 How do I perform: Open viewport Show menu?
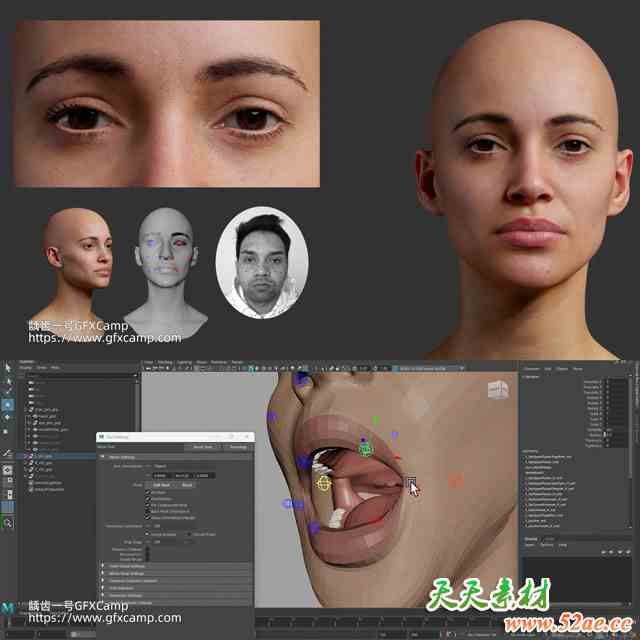pos(202,362)
